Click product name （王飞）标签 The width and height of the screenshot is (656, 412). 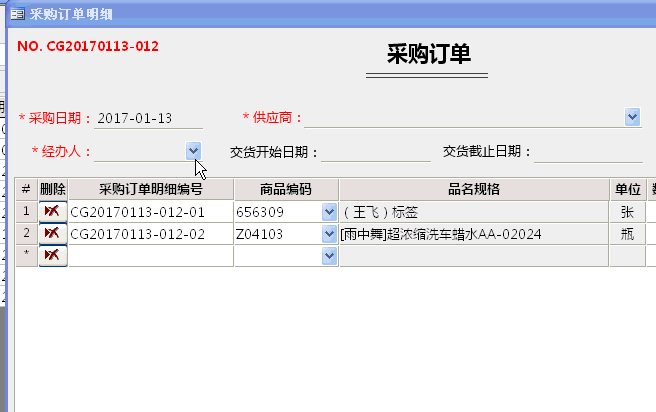[474, 212]
